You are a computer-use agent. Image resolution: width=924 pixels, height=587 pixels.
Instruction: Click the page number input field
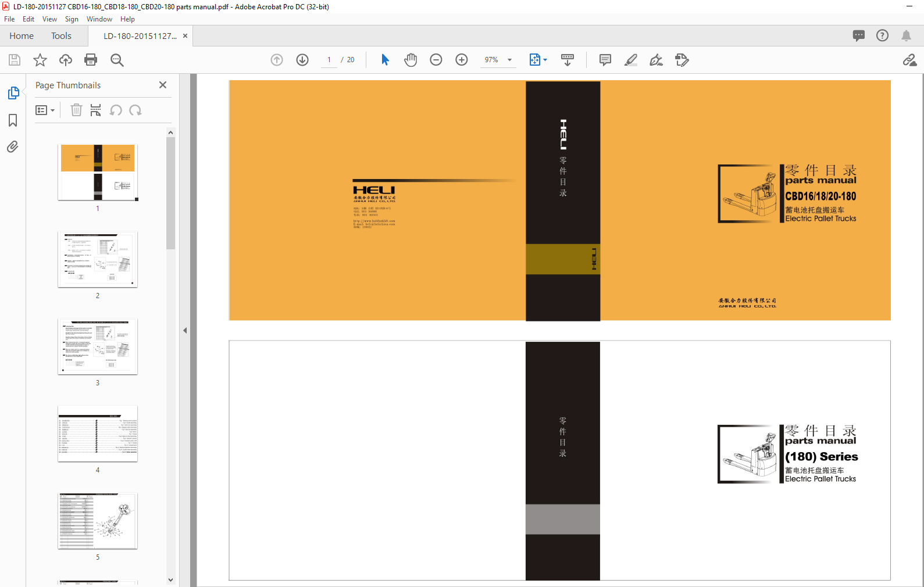point(329,60)
